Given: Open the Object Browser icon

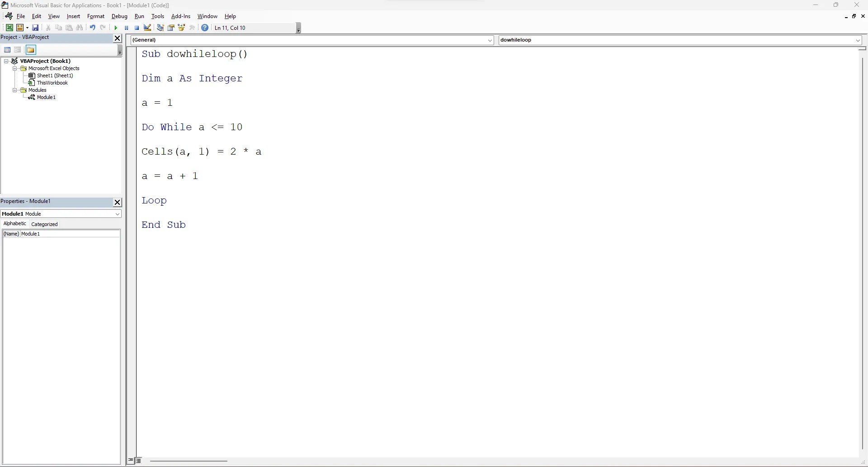Looking at the screenshot, I should tap(182, 28).
